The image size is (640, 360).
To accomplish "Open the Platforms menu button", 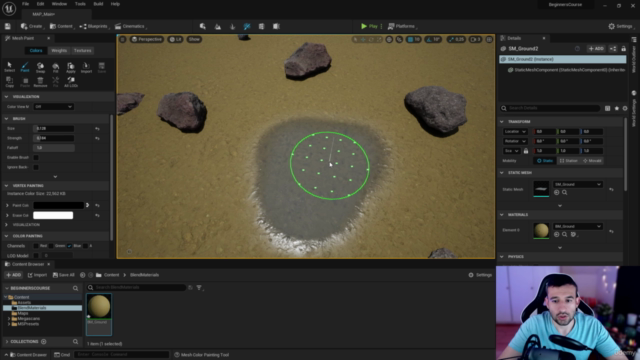I will [x=402, y=26].
